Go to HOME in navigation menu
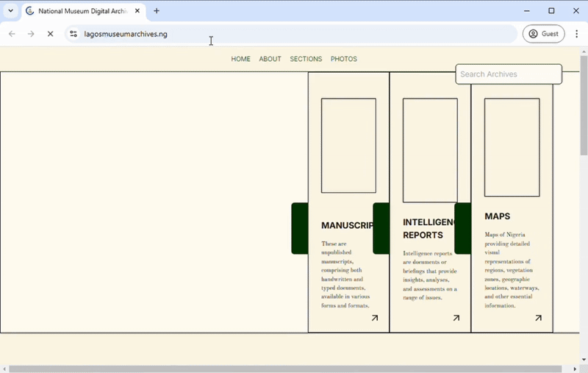Viewport: 588px width, 373px height. pos(240,59)
